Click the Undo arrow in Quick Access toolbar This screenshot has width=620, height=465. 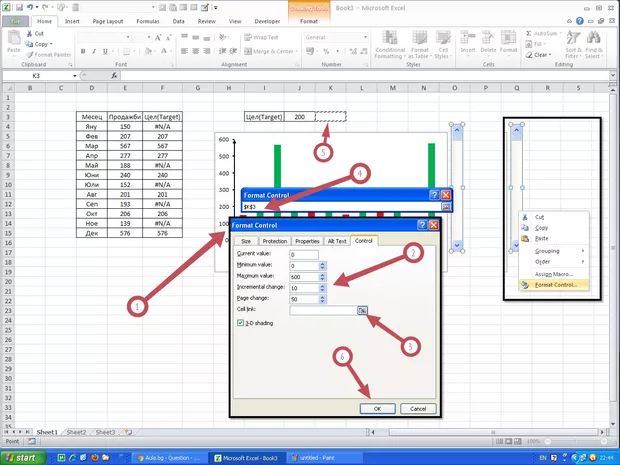point(30,8)
